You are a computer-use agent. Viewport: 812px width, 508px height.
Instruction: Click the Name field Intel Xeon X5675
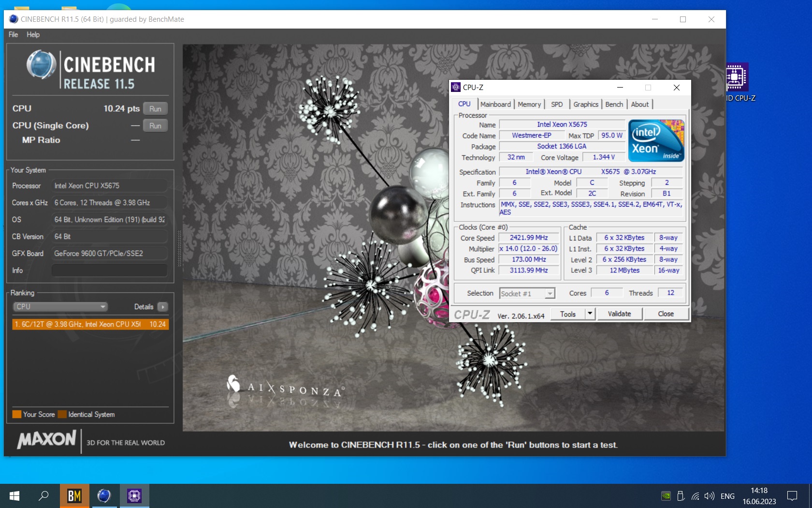click(562, 125)
